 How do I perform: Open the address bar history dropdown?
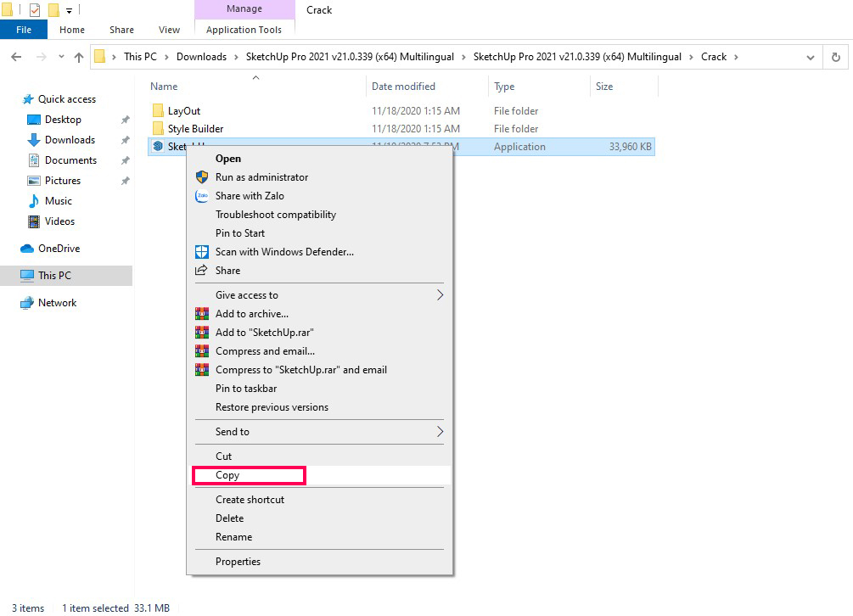coord(811,57)
